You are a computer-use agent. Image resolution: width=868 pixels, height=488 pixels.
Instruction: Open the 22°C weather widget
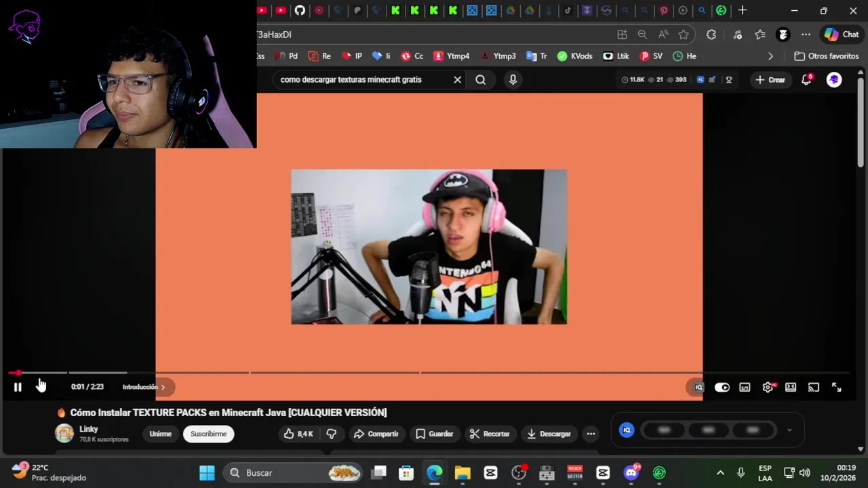(50, 472)
